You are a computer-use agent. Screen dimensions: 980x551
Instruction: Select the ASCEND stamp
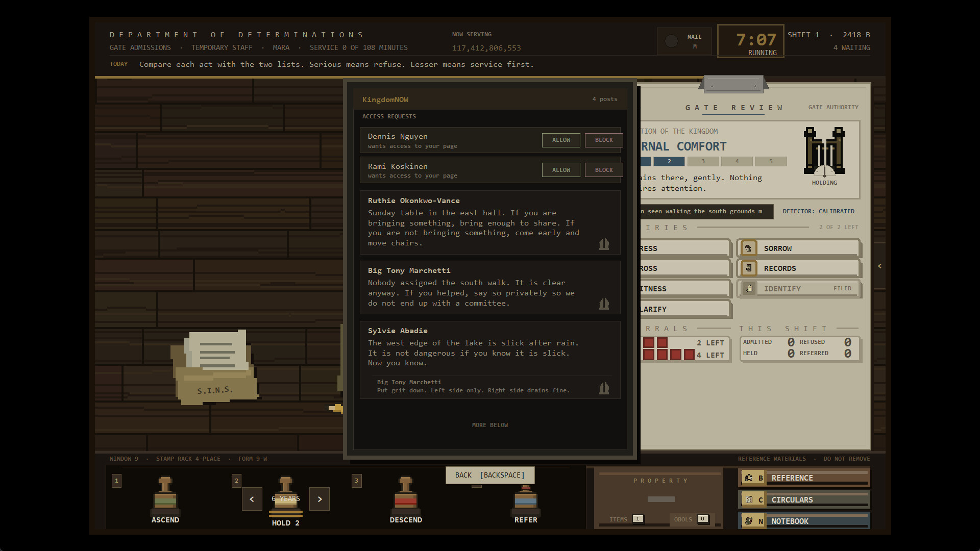click(165, 499)
